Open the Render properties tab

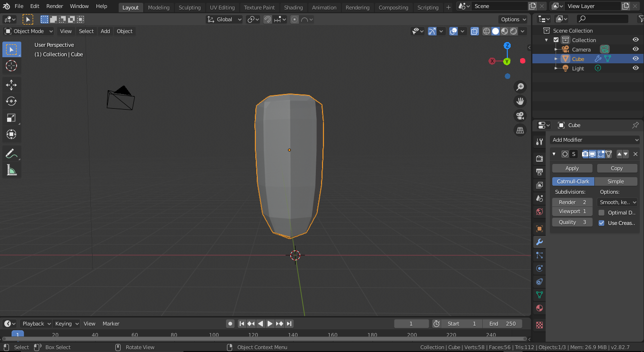tap(539, 158)
